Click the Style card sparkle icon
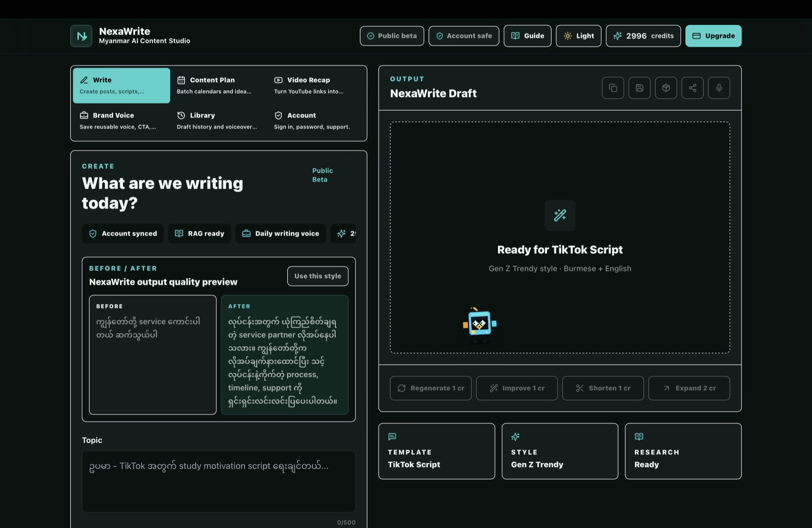The width and height of the screenshot is (812, 528). (x=515, y=436)
